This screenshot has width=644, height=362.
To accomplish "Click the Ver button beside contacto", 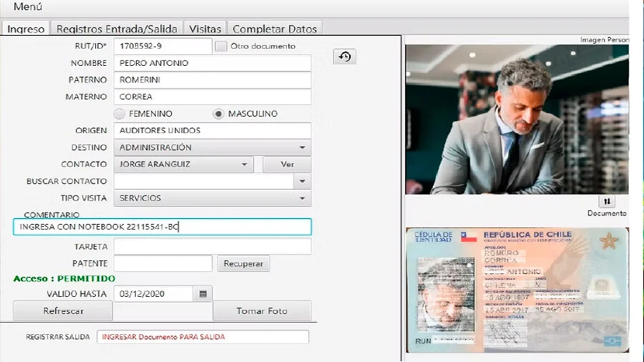I will (287, 165).
